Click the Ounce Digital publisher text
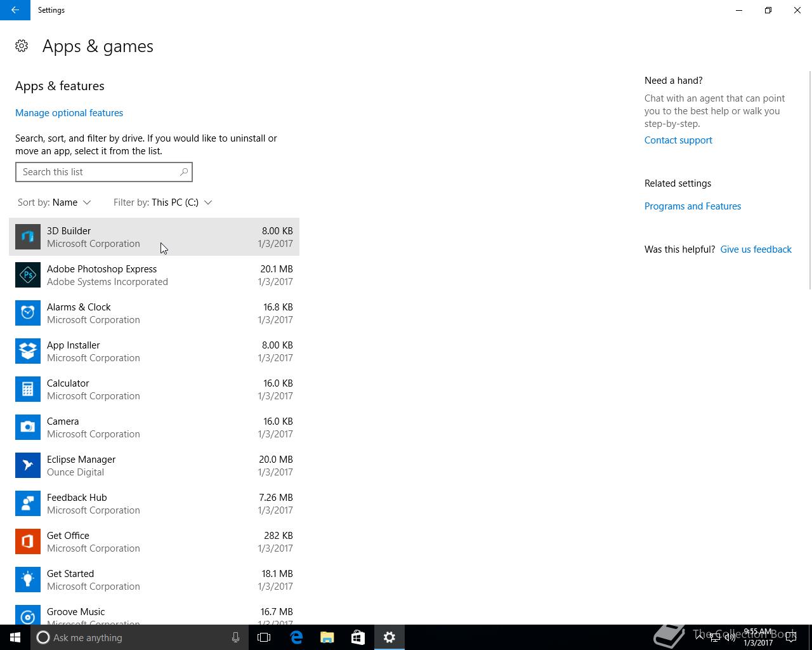 point(75,472)
